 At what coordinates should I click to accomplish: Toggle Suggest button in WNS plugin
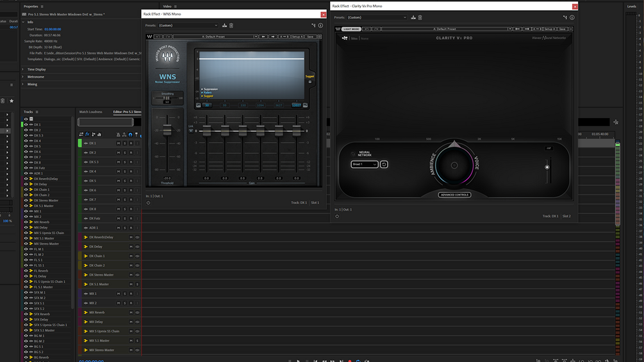click(310, 81)
